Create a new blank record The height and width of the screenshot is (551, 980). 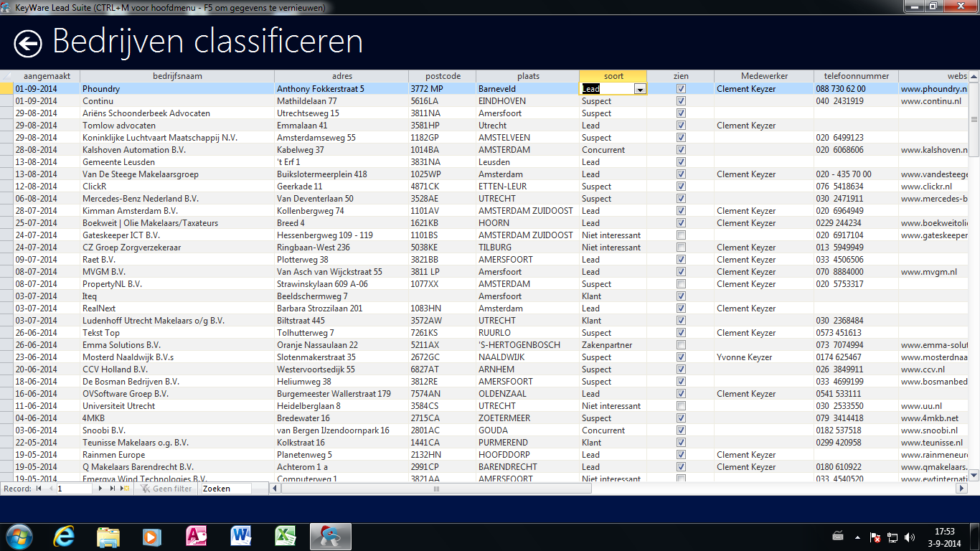(125, 489)
